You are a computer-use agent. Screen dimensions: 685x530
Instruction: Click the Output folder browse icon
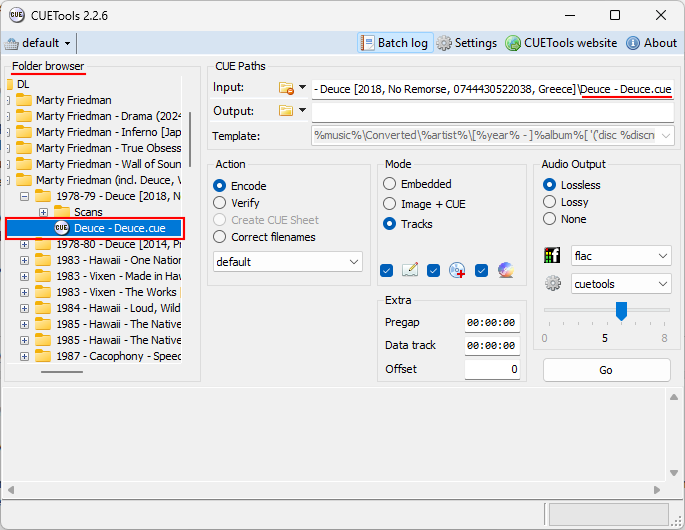[286, 111]
